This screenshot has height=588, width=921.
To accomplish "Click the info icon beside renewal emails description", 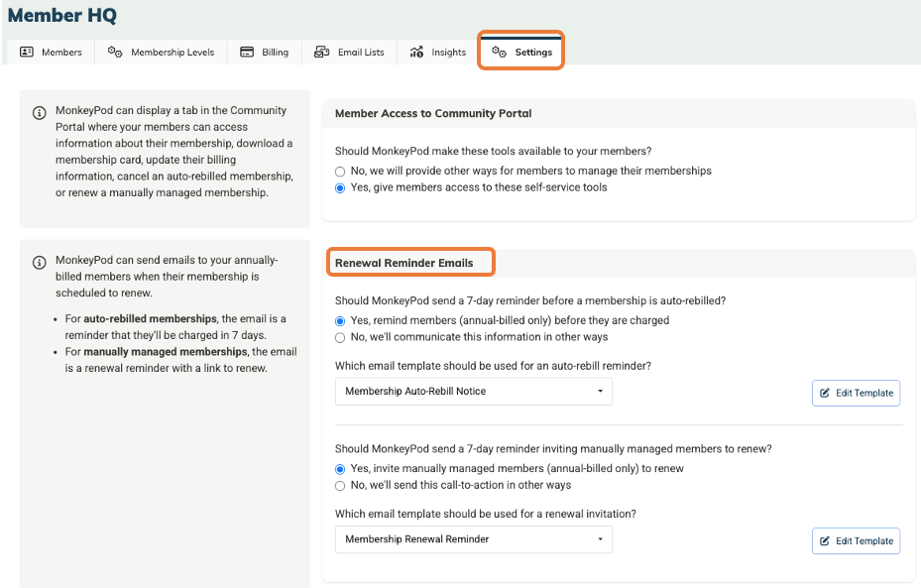I will (40, 263).
